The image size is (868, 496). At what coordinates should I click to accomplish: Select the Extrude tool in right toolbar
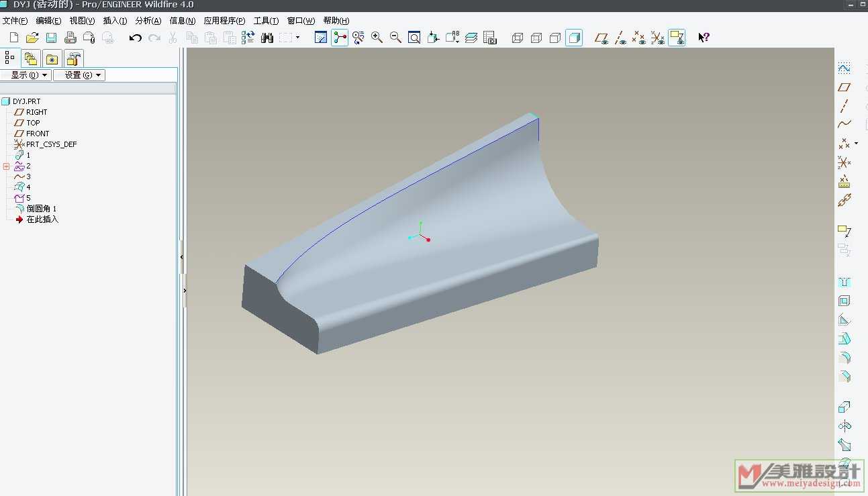(x=845, y=407)
